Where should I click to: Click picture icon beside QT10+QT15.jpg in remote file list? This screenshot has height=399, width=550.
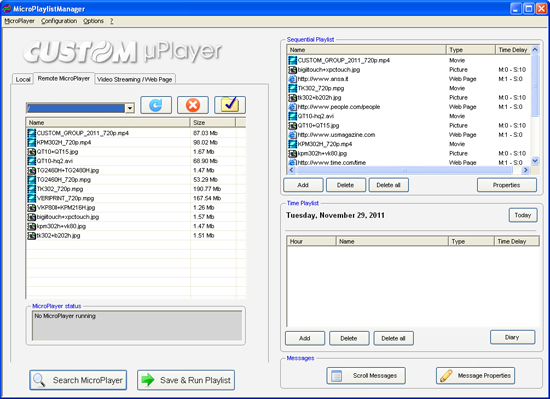[x=32, y=152]
